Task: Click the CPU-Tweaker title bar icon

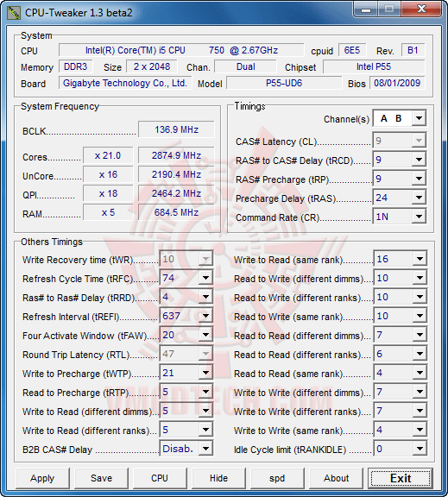Action: coord(13,12)
